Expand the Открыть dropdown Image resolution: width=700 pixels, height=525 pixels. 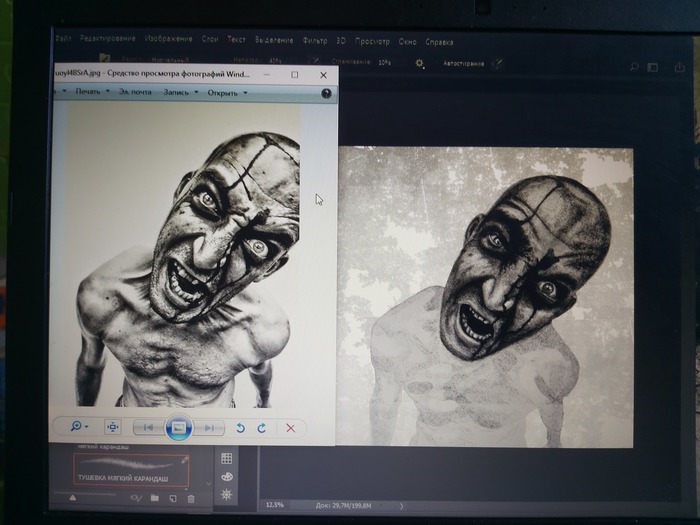(227, 93)
